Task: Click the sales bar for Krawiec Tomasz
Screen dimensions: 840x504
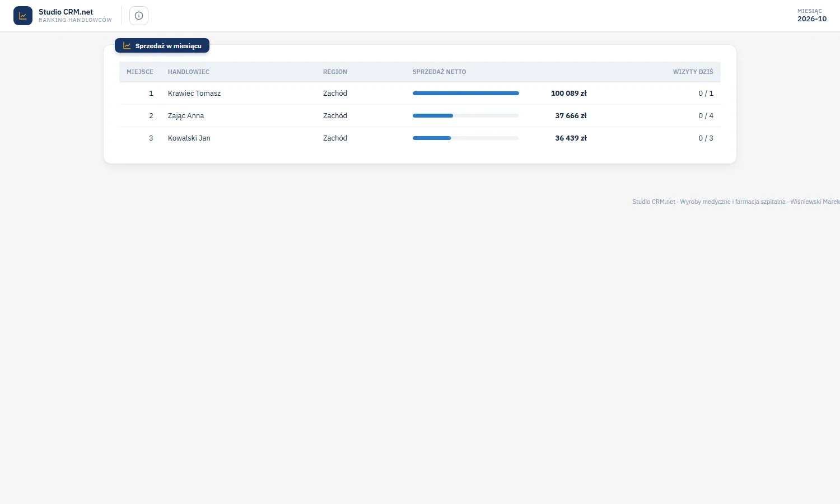Action: [x=466, y=94]
